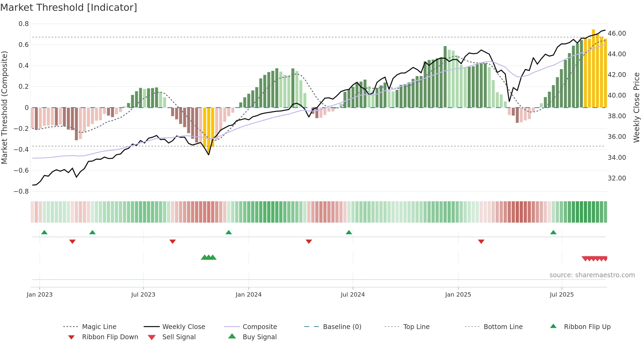This screenshot has height=362, width=644.
Task: Click the ribbon flip down marker between Jan and Jul 2024
Action: pos(309,242)
